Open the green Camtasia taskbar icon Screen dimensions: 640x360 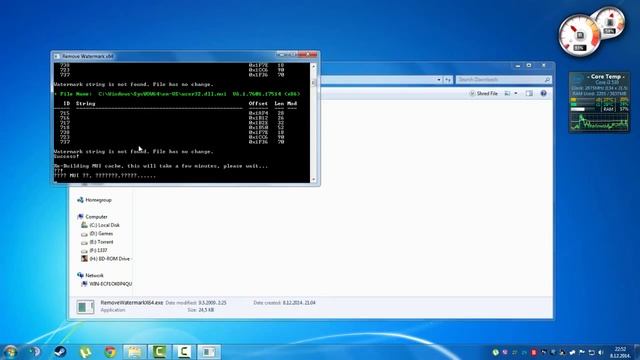[x=159, y=351]
